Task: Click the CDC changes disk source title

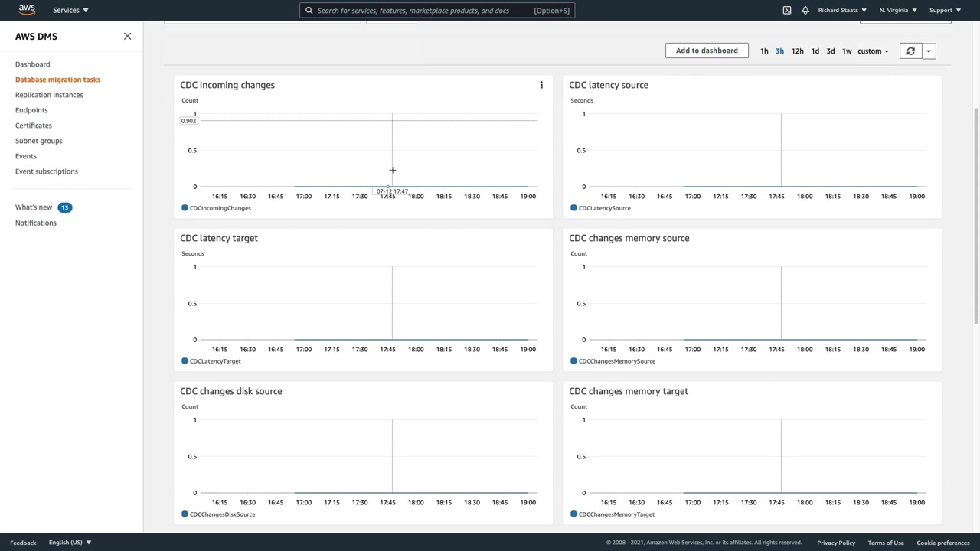Action: [x=231, y=391]
